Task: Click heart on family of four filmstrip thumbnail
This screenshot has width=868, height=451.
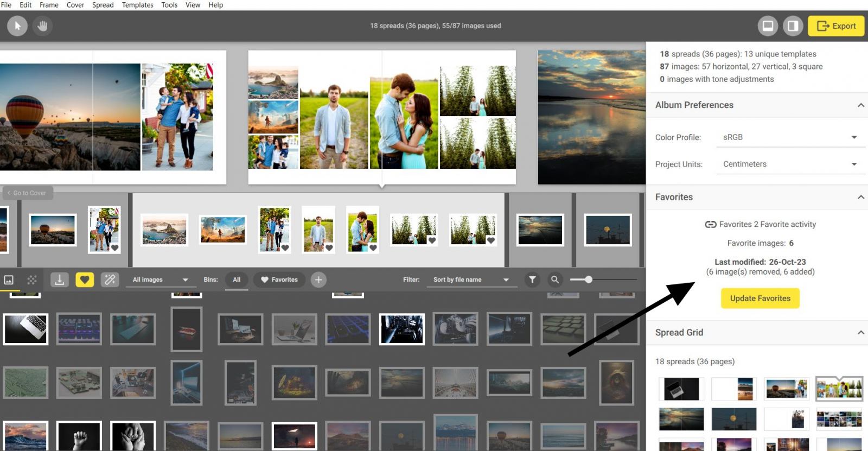Action: coord(285,247)
